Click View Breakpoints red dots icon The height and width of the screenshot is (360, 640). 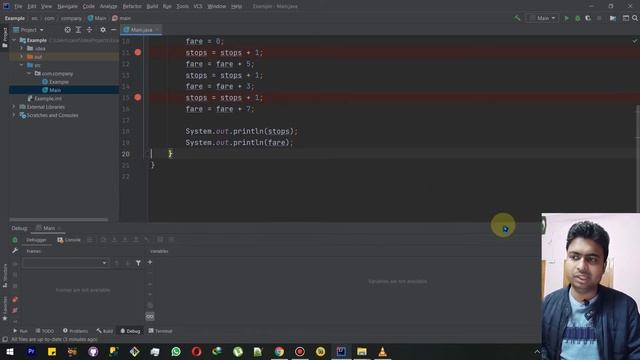[x=15, y=300]
